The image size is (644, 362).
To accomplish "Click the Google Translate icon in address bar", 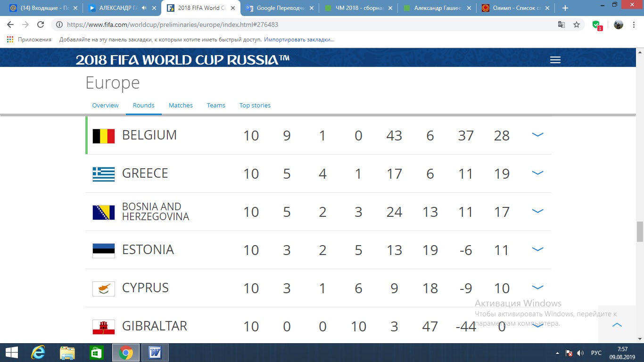I will (x=561, y=25).
